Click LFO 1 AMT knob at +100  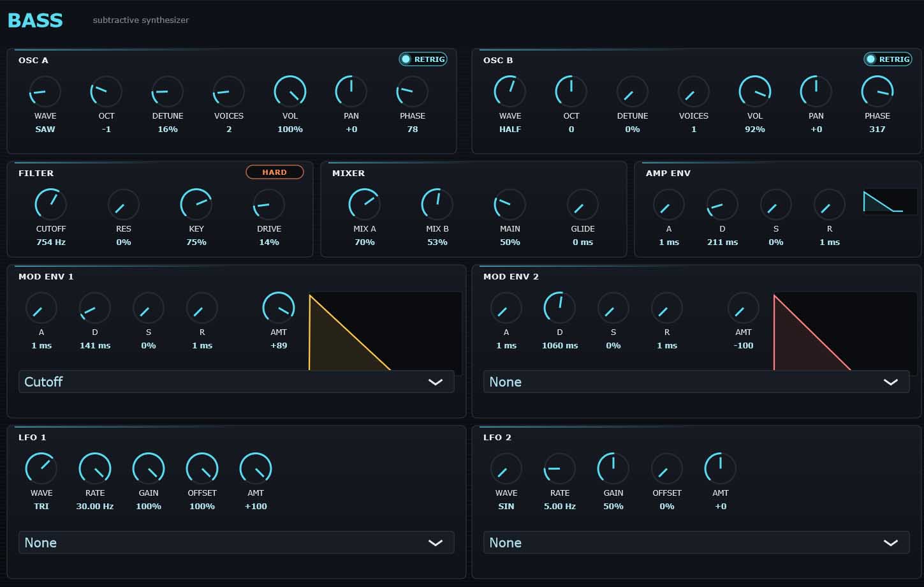coord(256,469)
